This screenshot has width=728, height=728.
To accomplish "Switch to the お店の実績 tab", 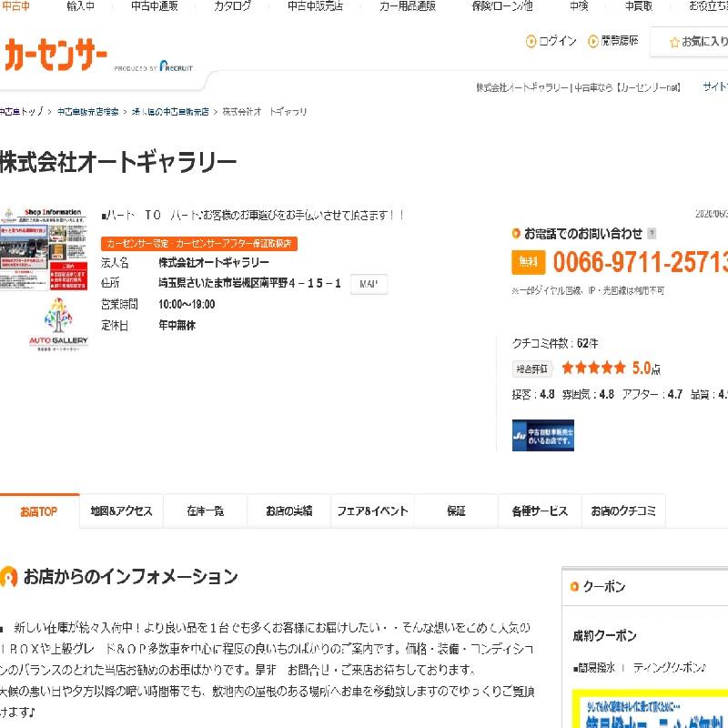I will [x=288, y=511].
